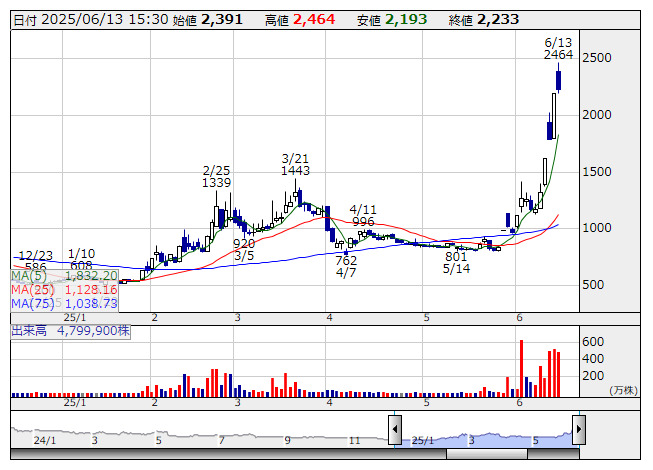Click the 12/23 586 label
Image resolution: width=653 pixels, height=470 pixels.
coord(36,261)
